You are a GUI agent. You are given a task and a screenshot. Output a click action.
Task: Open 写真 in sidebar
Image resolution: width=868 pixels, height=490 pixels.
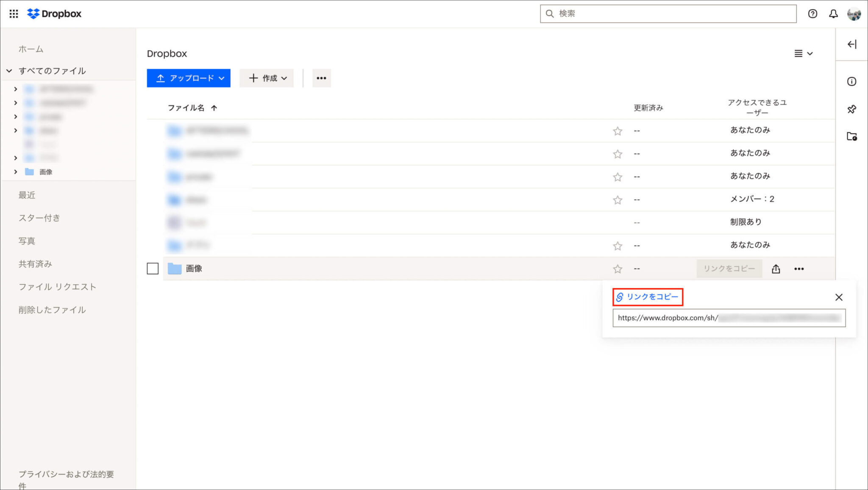pyautogui.click(x=27, y=241)
